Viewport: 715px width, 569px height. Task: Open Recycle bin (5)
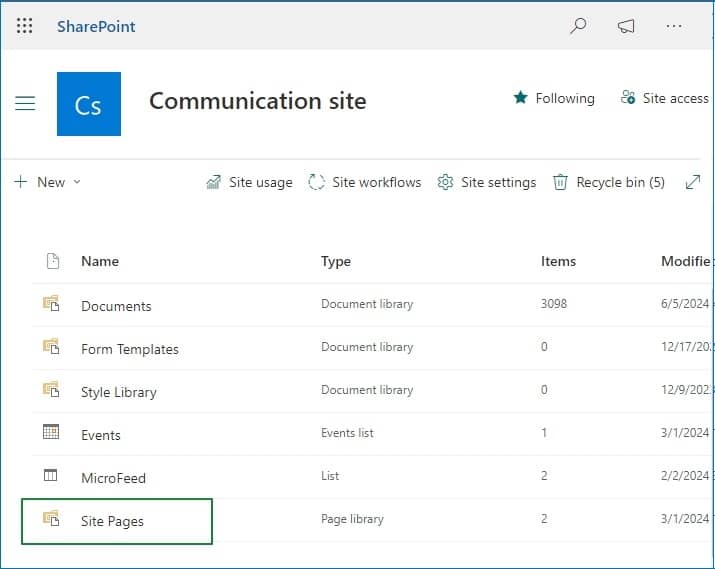coord(609,182)
